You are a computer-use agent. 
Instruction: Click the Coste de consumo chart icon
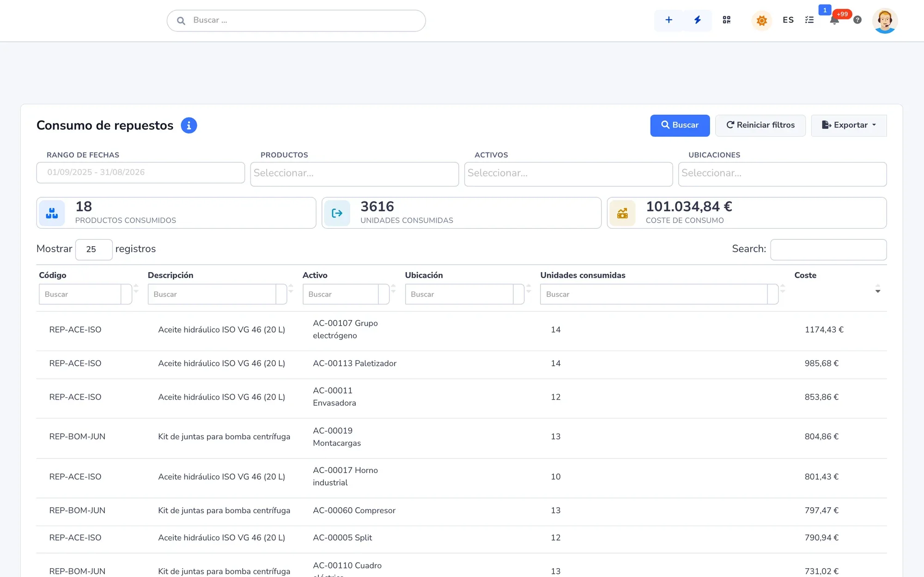click(x=622, y=213)
